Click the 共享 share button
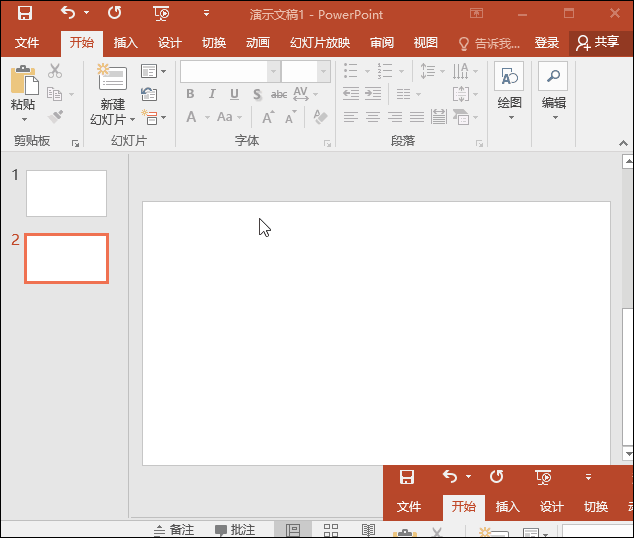The height and width of the screenshot is (538, 634). 598,43
